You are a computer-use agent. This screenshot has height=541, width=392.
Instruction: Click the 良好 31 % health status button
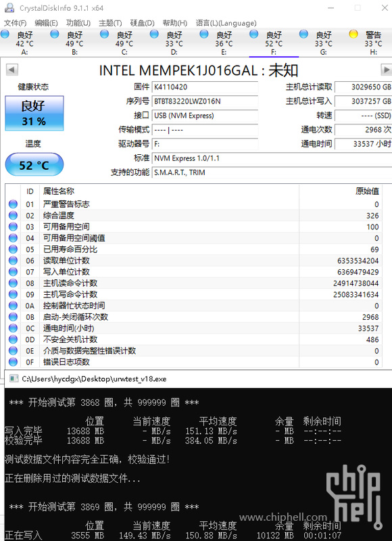coord(34,113)
